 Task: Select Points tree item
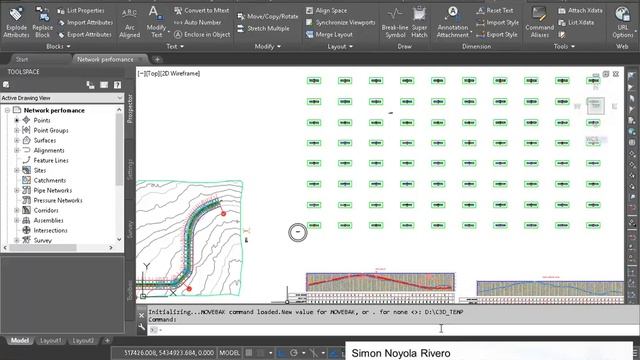click(42, 120)
